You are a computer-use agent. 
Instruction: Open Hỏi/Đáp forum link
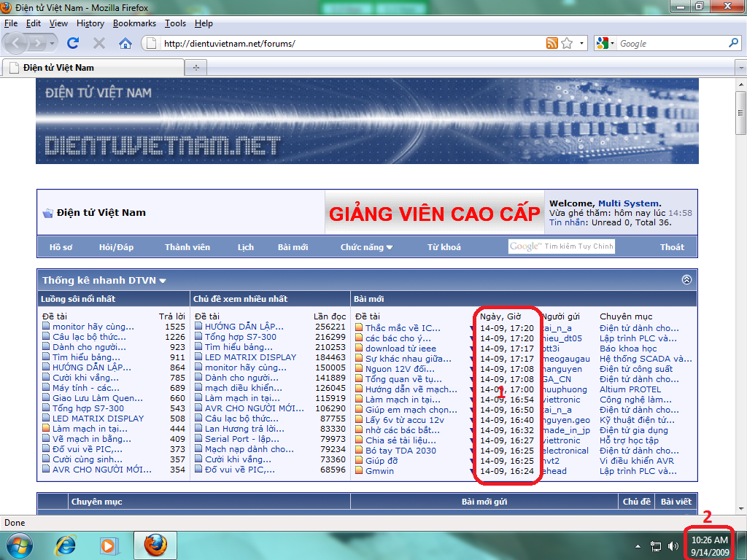click(x=116, y=247)
